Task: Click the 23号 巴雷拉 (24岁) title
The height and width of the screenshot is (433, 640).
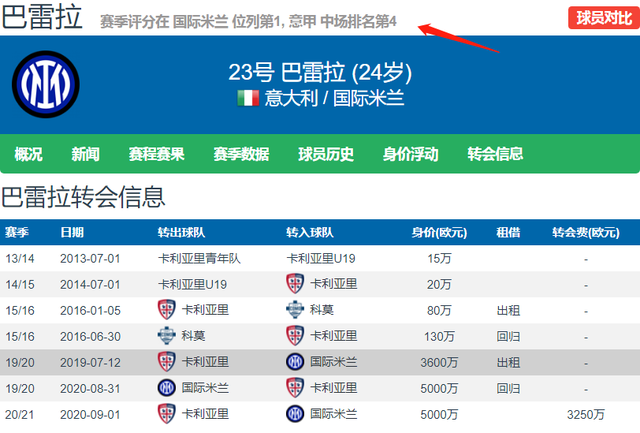Action: coord(320,73)
